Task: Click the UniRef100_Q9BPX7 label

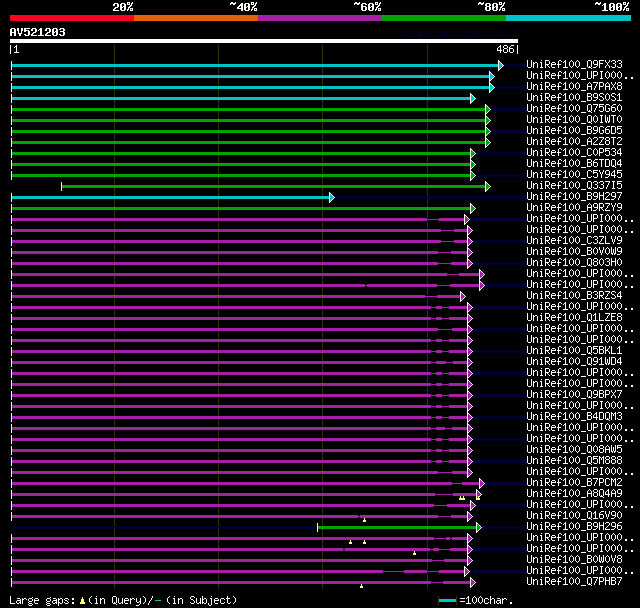Action: tap(574, 395)
